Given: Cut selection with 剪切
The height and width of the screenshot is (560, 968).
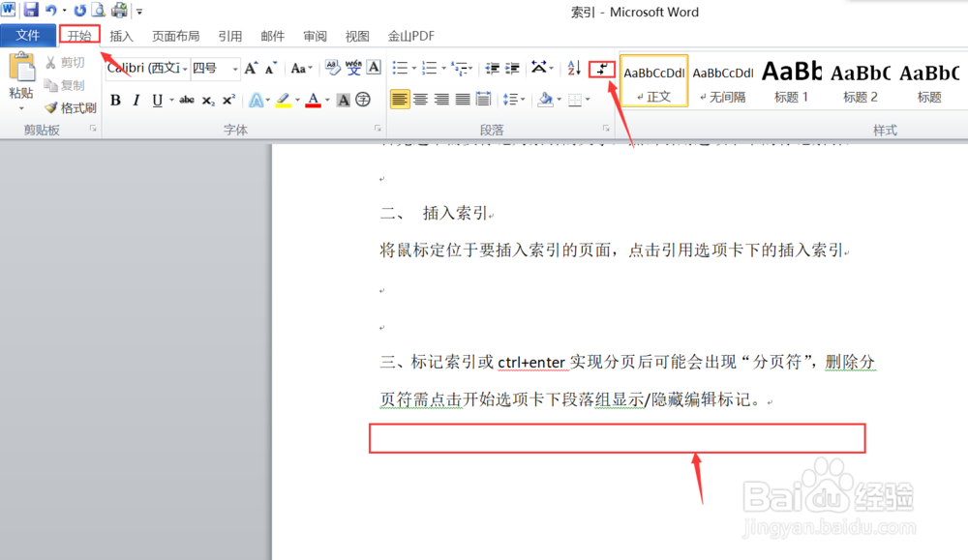Looking at the screenshot, I should pos(65,62).
